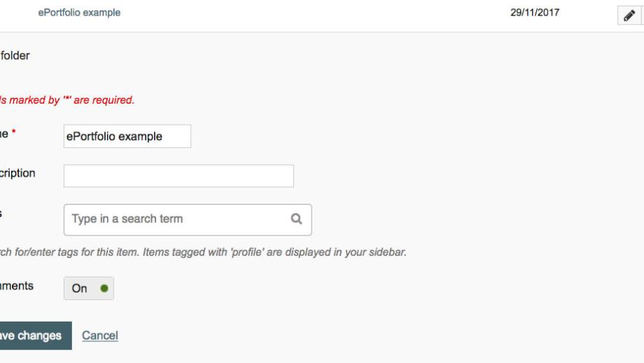Click the pencil edit icon beside 29/11/2017
644x363 pixels.
[629, 15]
